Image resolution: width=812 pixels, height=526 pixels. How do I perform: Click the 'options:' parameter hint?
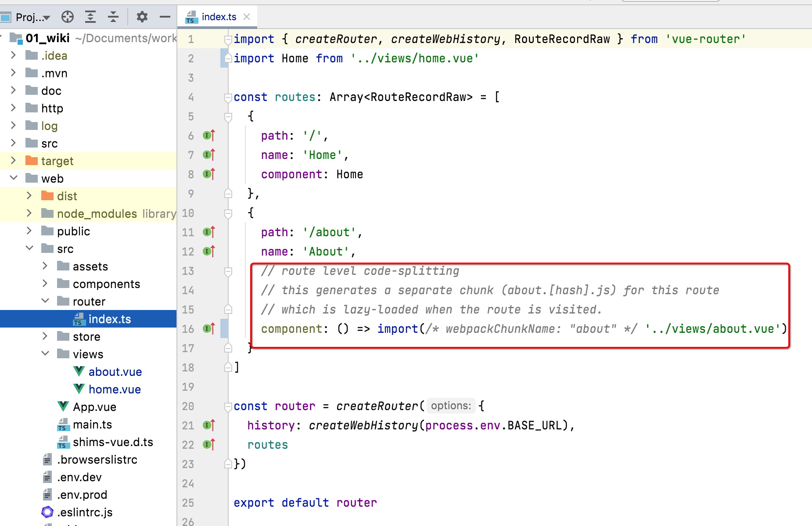451,406
